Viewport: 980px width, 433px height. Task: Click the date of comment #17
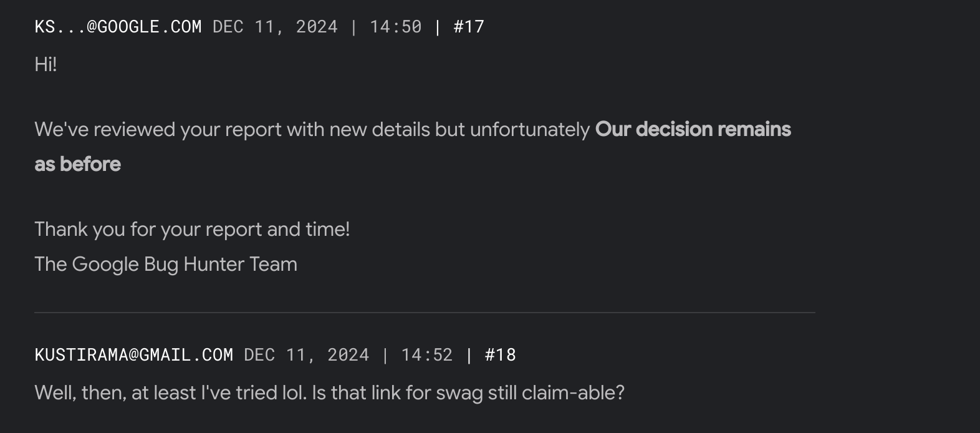coord(275,27)
